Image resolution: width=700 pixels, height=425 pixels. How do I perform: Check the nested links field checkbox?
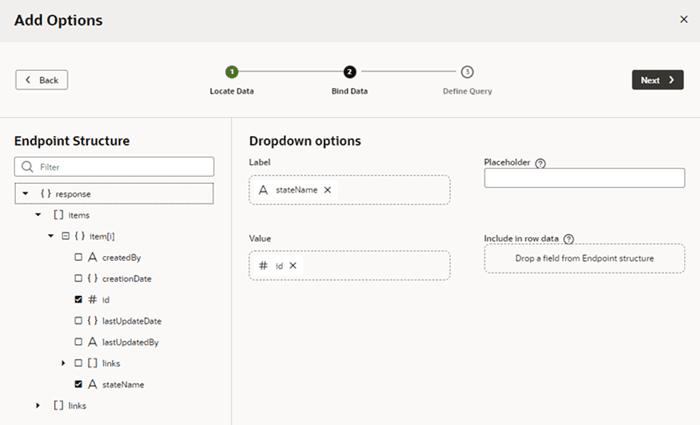[78, 363]
